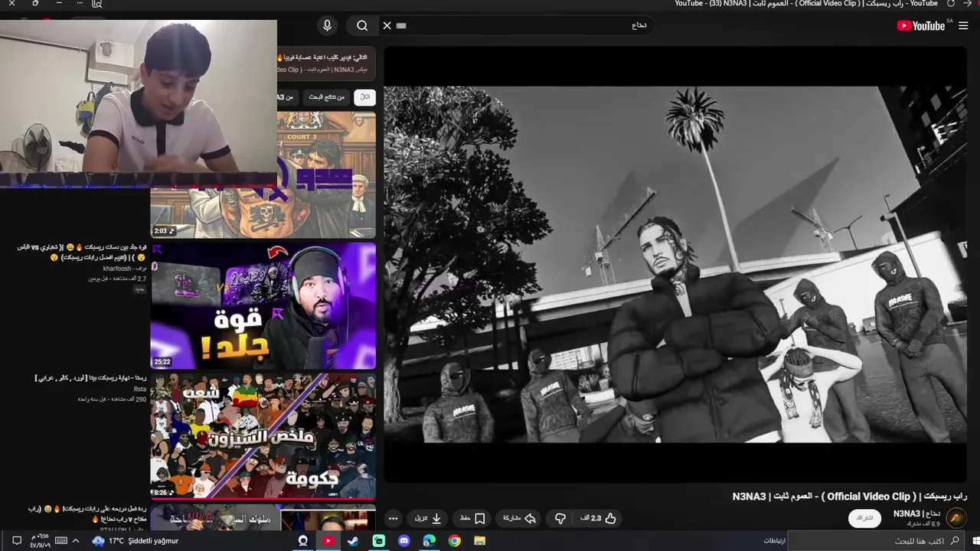Viewport: 980px width, 551px height.
Task: Share the video via مشاركة button
Action: pyautogui.click(x=519, y=518)
